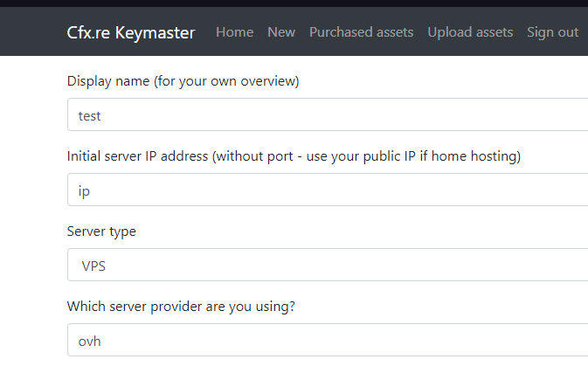Sign out of Keymaster
588x366 pixels.
(x=552, y=32)
